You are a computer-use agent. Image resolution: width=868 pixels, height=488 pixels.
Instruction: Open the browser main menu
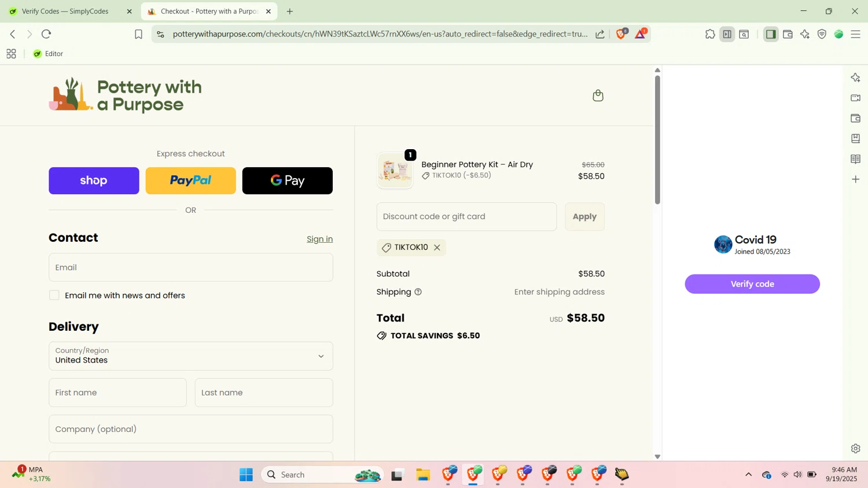[x=856, y=34]
